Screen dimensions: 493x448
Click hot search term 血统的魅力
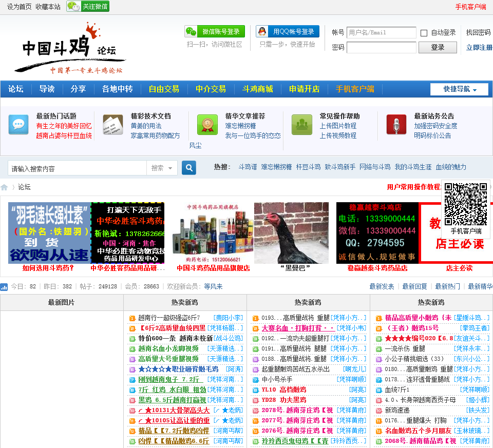(451, 167)
